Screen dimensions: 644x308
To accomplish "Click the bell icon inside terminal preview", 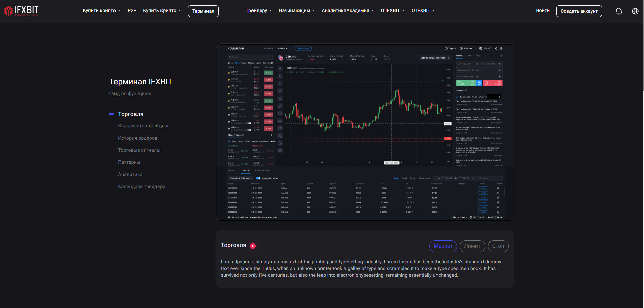I will (496, 48).
